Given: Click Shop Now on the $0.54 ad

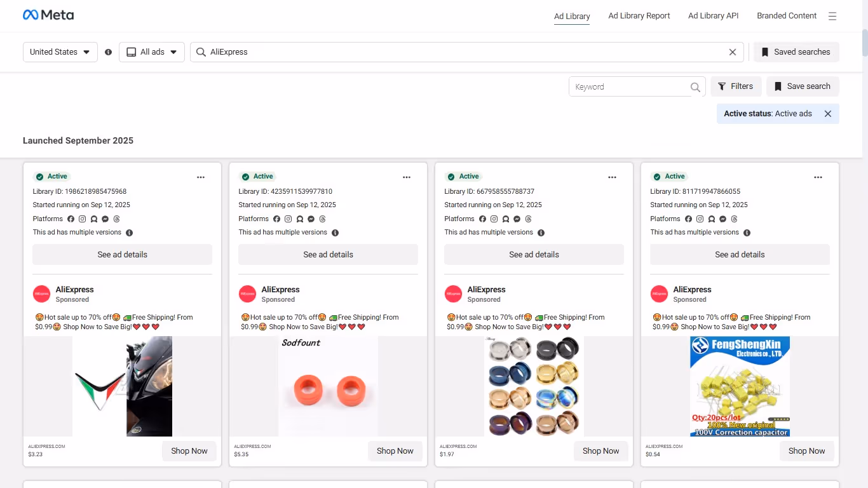Looking at the screenshot, I should click(807, 451).
